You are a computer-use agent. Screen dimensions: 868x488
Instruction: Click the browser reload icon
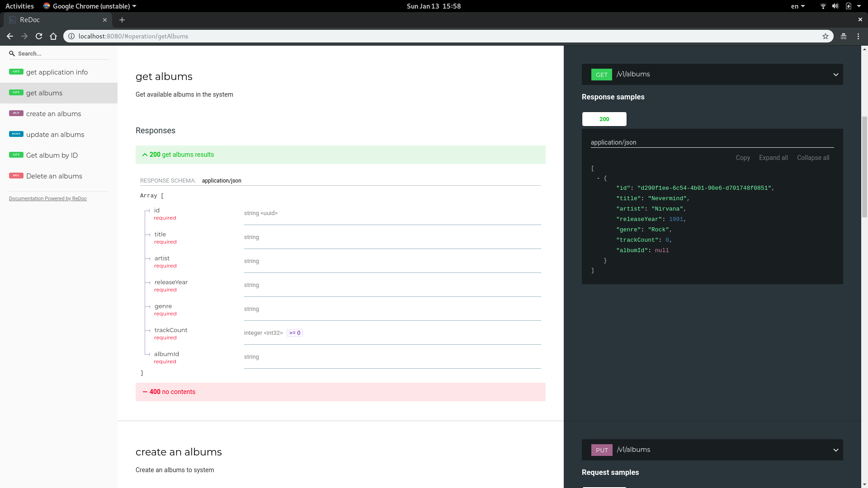point(39,36)
